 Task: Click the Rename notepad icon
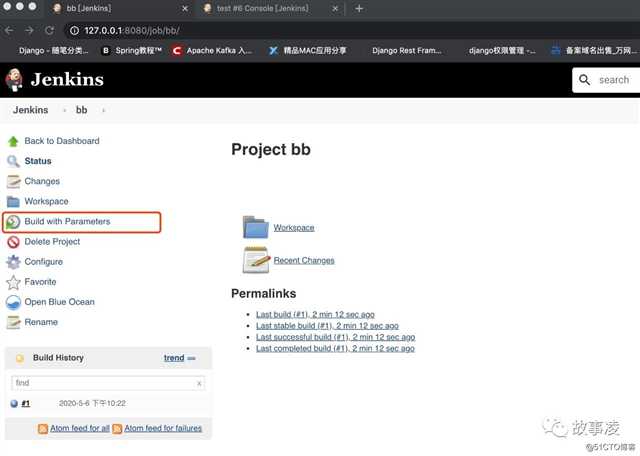pyautogui.click(x=13, y=323)
